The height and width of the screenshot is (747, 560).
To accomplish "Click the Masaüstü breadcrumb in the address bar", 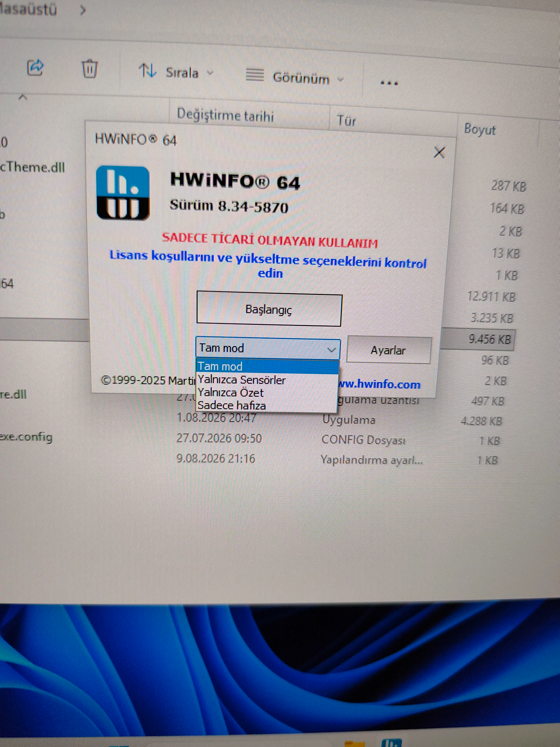I will (x=28, y=9).
